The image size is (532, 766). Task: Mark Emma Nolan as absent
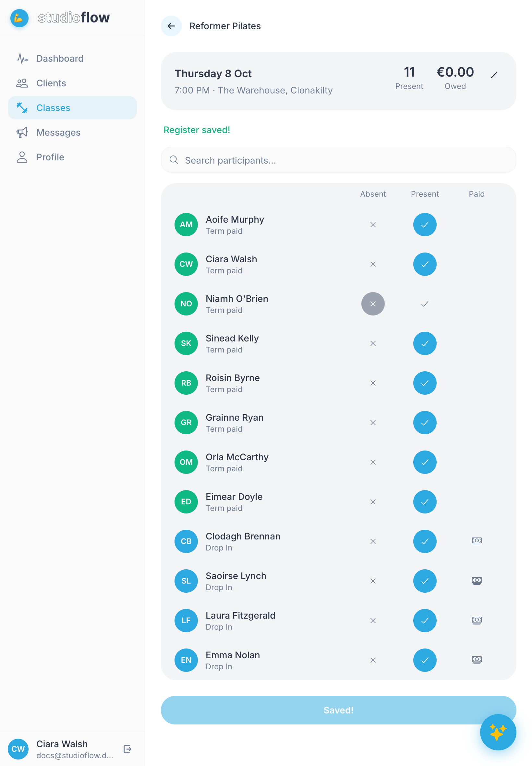coord(373,660)
